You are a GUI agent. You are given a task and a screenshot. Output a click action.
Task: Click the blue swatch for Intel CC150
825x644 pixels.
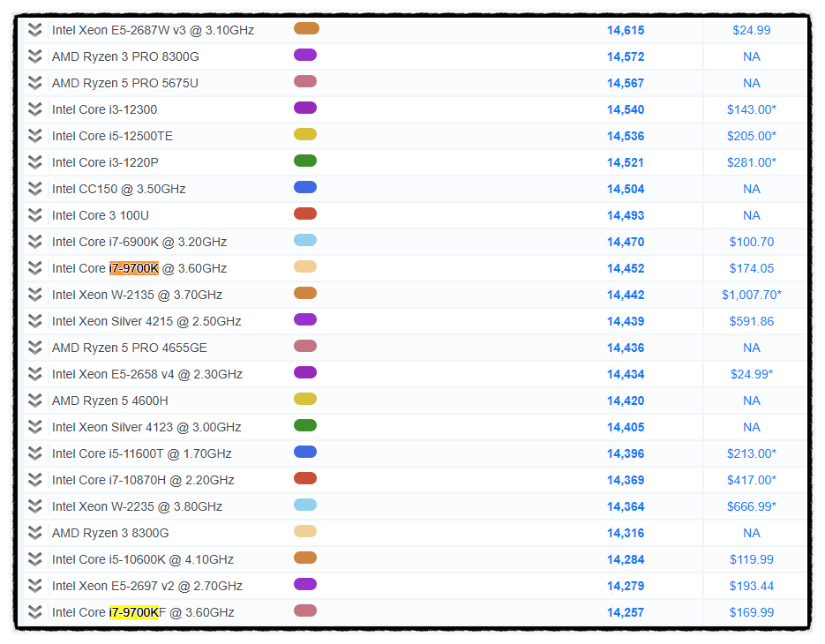[x=305, y=187]
